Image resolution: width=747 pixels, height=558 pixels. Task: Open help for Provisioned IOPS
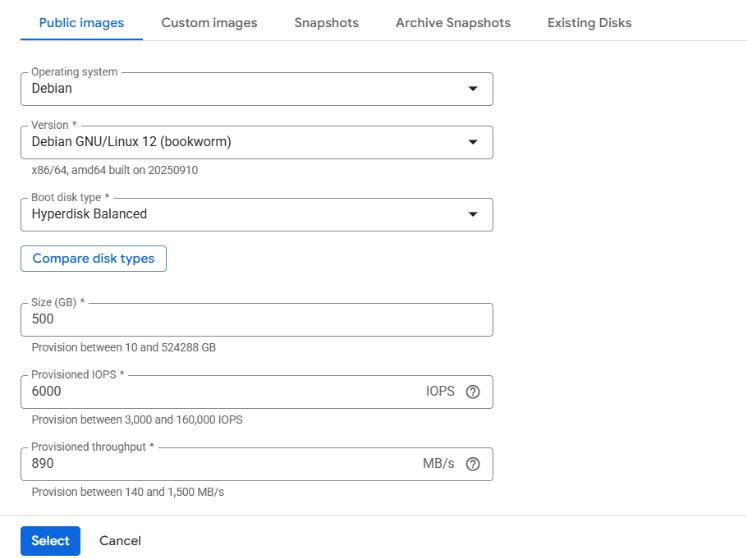473,394
